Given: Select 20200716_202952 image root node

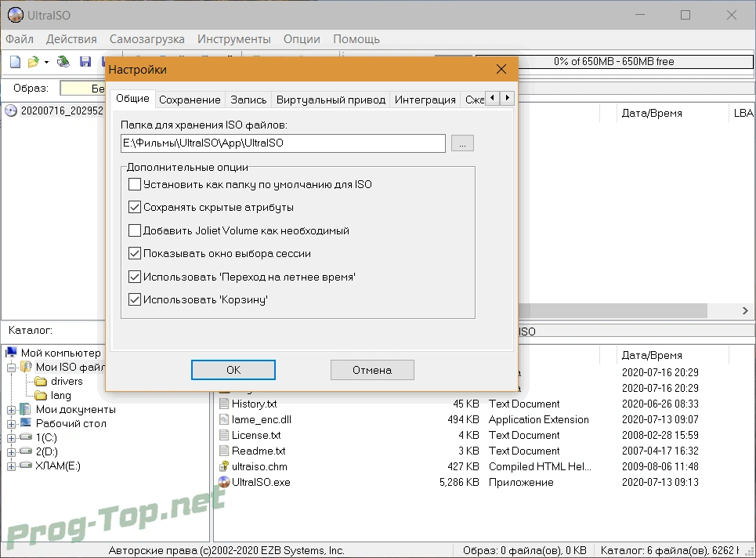Looking at the screenshot, I should (x=62, y=111).
